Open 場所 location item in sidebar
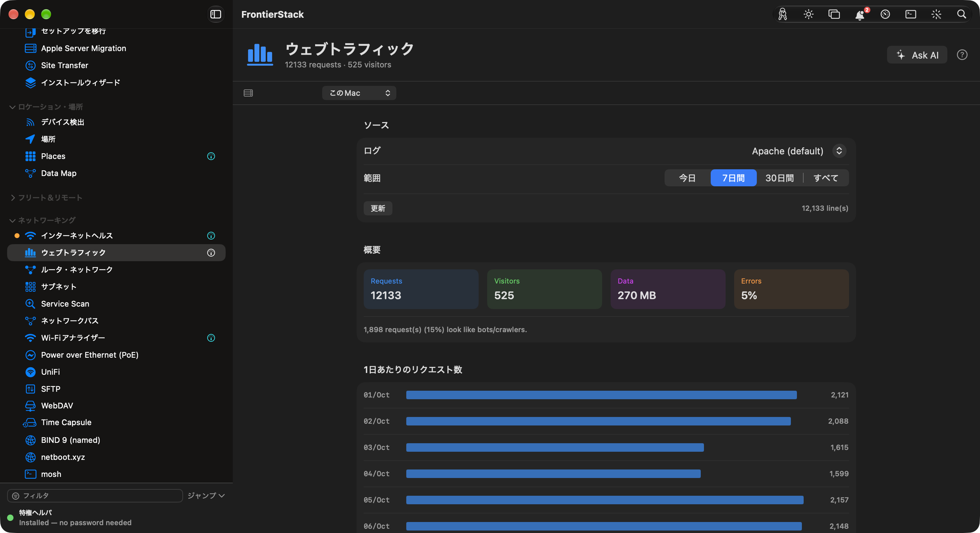The image size is (980, 533). point(116,139)
